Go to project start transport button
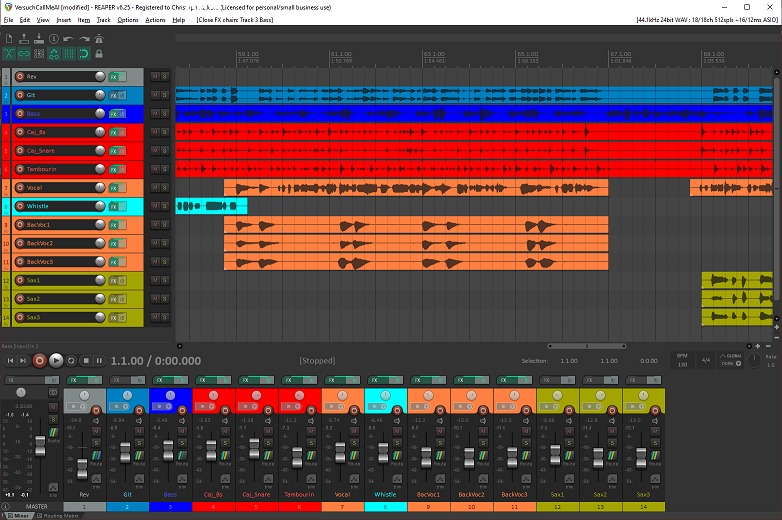Image resolution: width=782 pixels, height=520 pixels. pos(10,360)
